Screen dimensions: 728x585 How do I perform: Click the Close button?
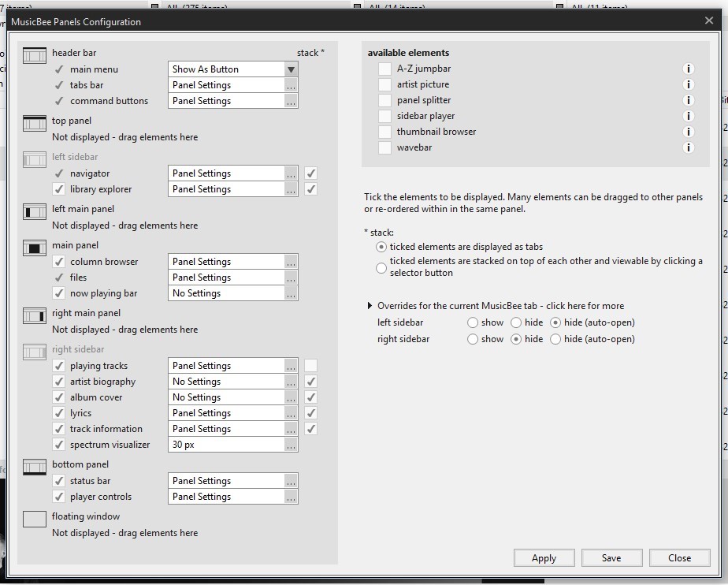tap(680, 558)
